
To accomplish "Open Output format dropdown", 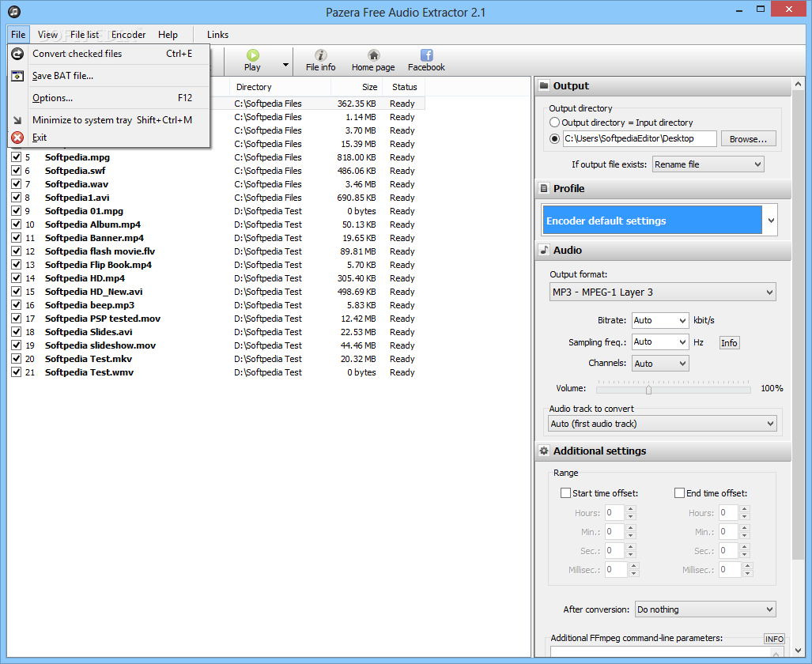I will pyautogui.click(x=663, y=292).
